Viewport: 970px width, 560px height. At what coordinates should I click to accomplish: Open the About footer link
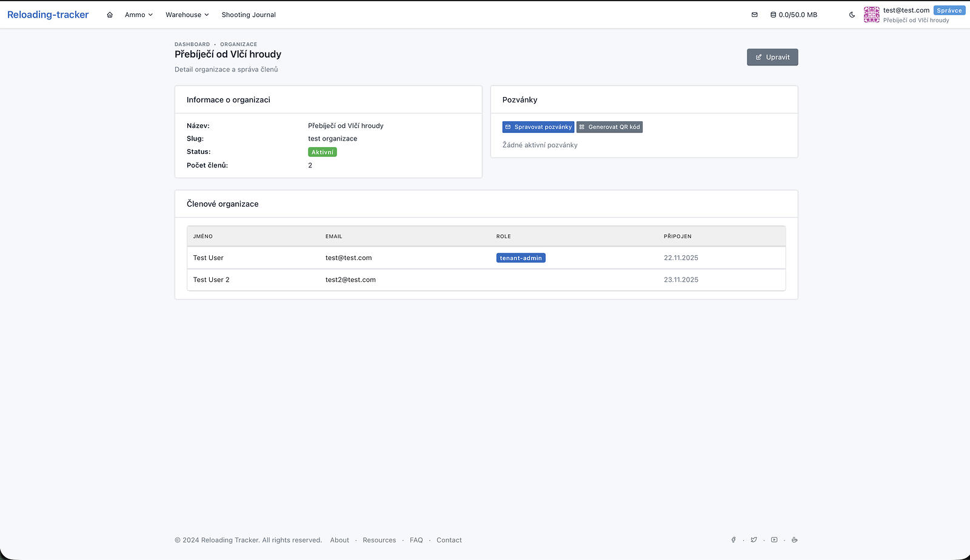(339, 540)
